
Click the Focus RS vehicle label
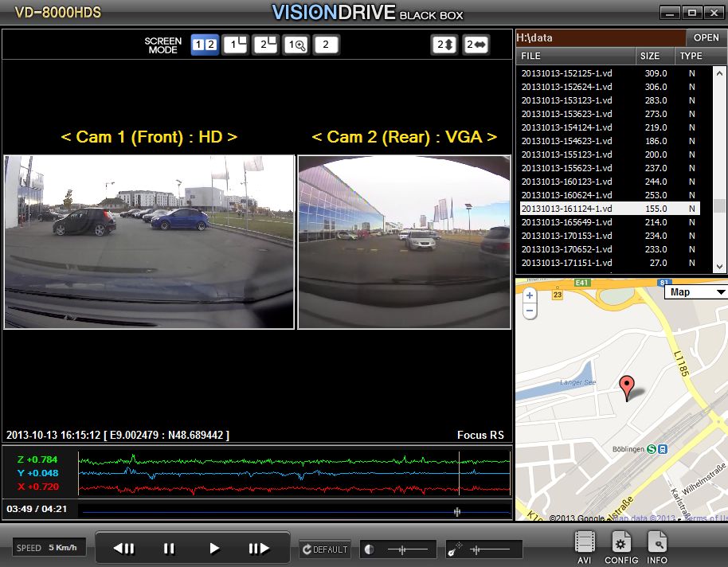[x=480, y=435]
